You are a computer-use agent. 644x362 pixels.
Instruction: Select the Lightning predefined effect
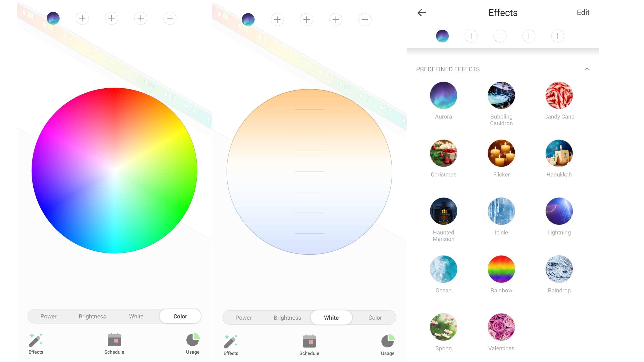tap(559, 211)
